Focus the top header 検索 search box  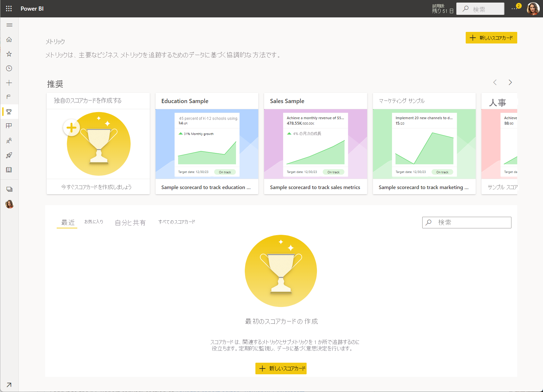point(480,9)
